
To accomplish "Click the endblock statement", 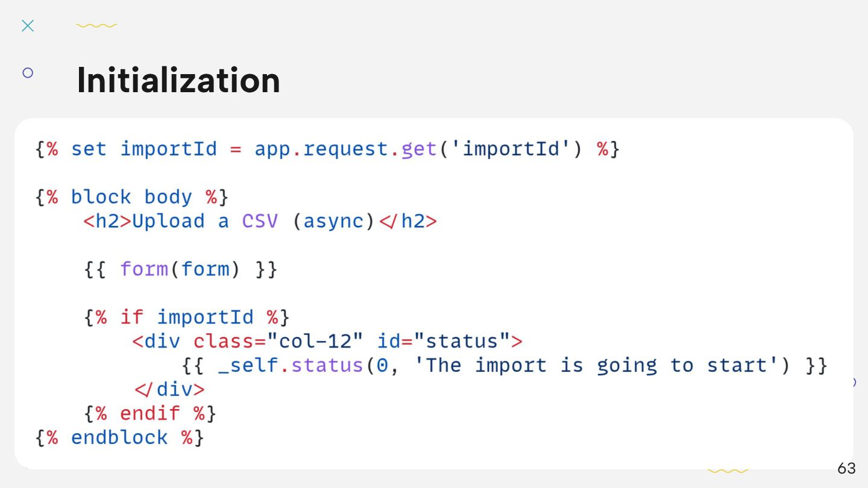I will point(119,437).
